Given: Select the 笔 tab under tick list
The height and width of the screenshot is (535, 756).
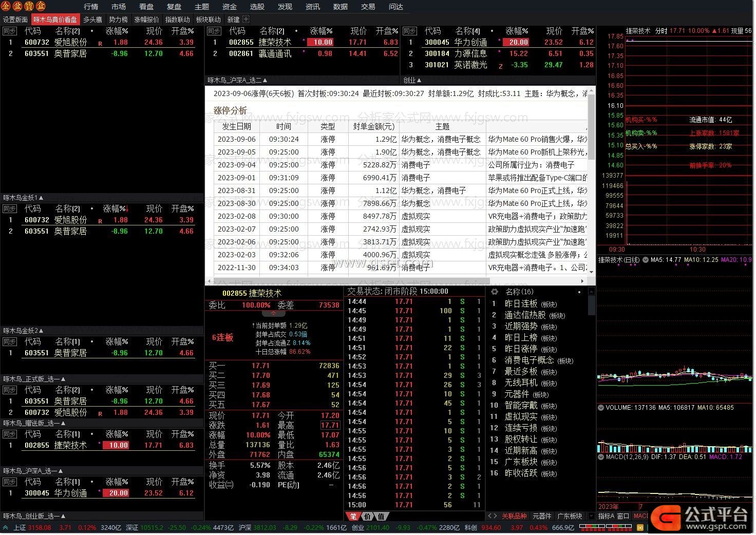Looking at the screenshot, I should point(353,517).
